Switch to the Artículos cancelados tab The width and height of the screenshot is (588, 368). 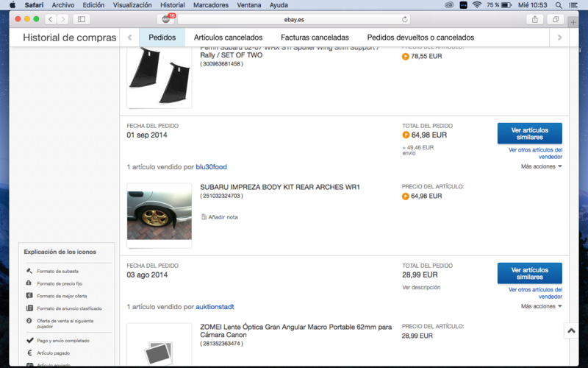[x=228, y=38]
